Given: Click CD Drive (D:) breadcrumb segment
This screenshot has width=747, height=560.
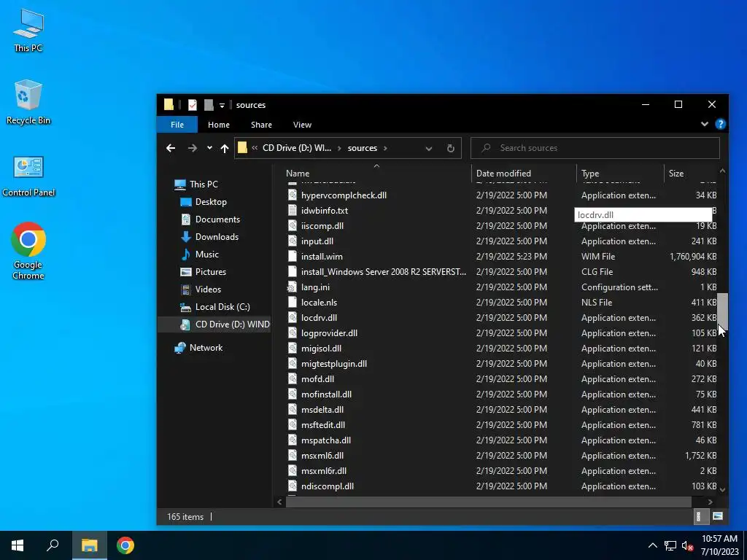Looking at the screenshot, I should click(297, 148).
